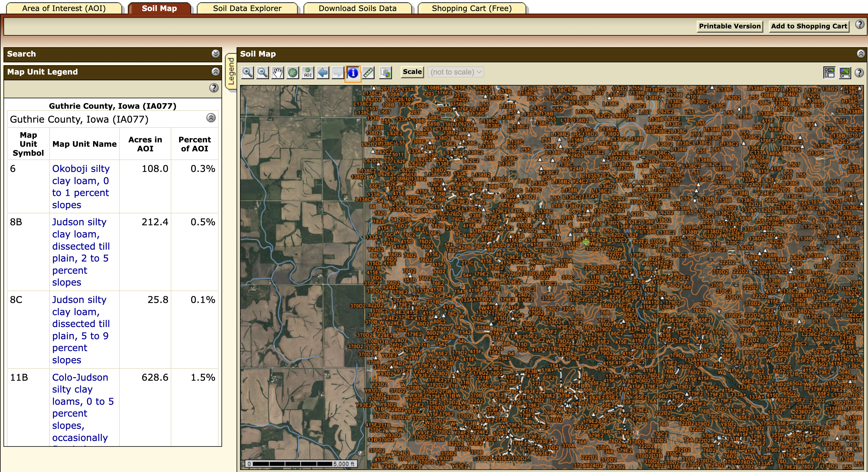Activate the Pan hand tool
The width and height of the screenshot is (868, 472).
[x=277, y=72]
